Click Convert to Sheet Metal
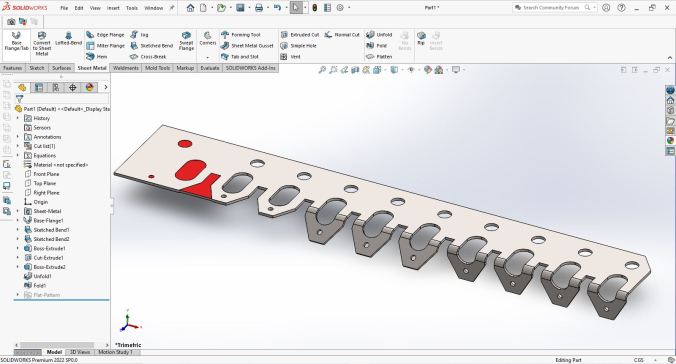Image resolution: width=676 pixels, height=364 pixels. click(42, 44)
